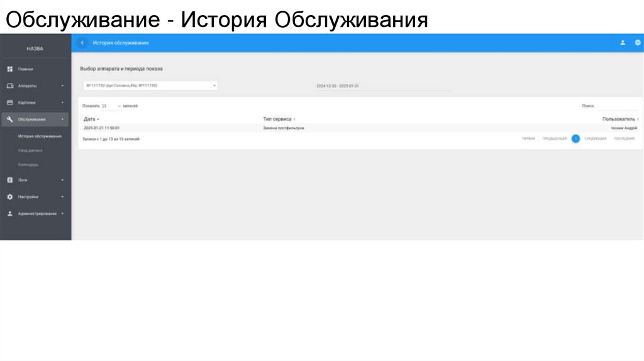Screen dimensions: 644x361
Task: Open the second, greyed-out Обслуживание submenu item
Action: point(30,151)
